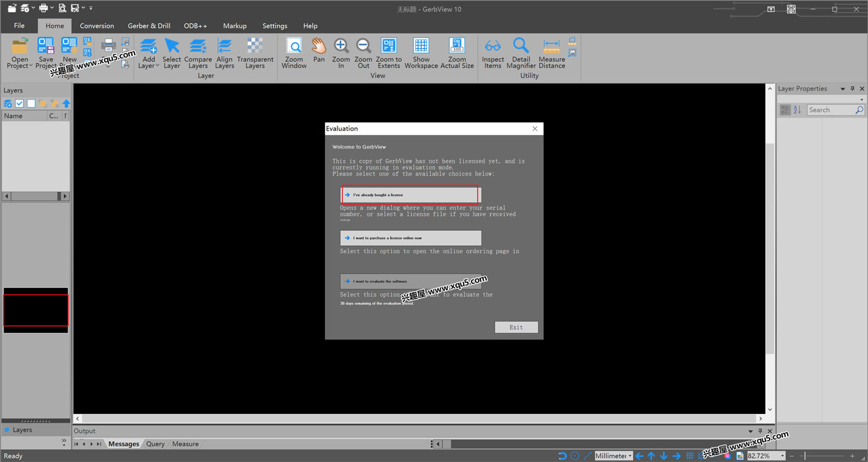The image size is (868, 462).
Task: Expand the Add Layer dropdown arrow
Action: tap(157, 66)
